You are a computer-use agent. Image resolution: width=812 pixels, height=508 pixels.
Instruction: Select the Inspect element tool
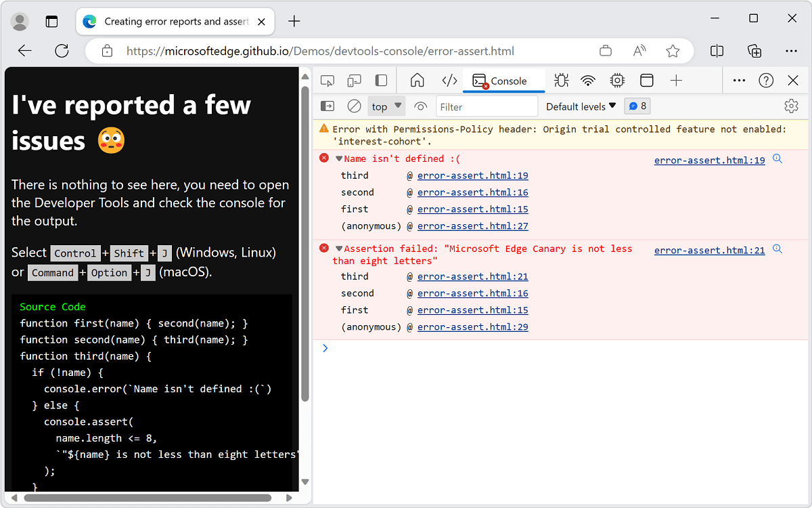coord(328,80)
